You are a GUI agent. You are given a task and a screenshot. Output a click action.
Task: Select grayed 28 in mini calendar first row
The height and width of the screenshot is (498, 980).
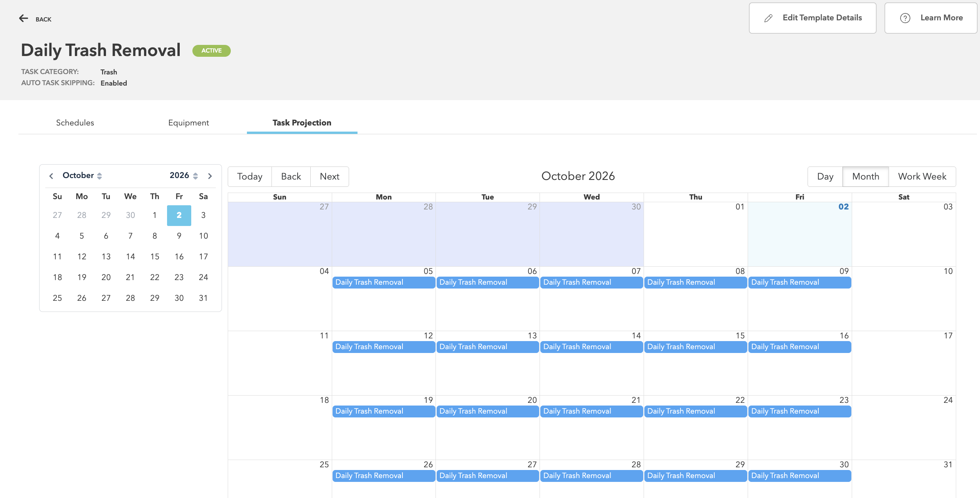(x=82, y=215)
